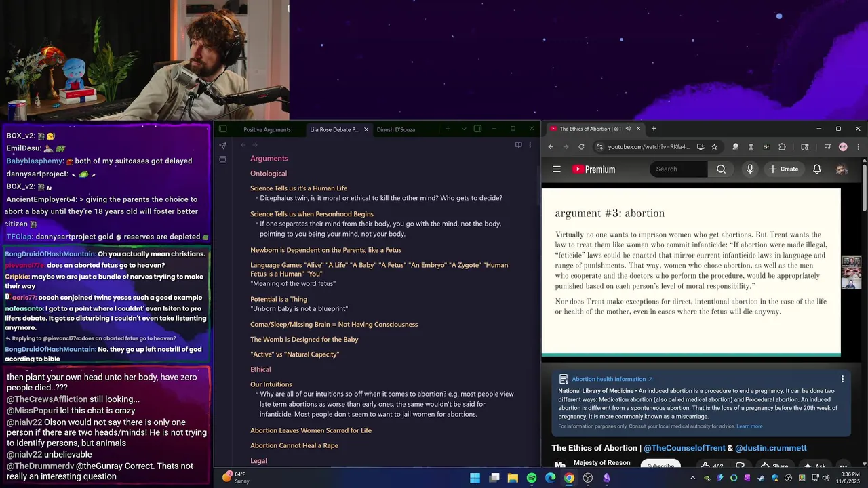Screen dimensions: 868x488
Task: Open the weather widget showing 84°F
Action: tap(235, 477)
